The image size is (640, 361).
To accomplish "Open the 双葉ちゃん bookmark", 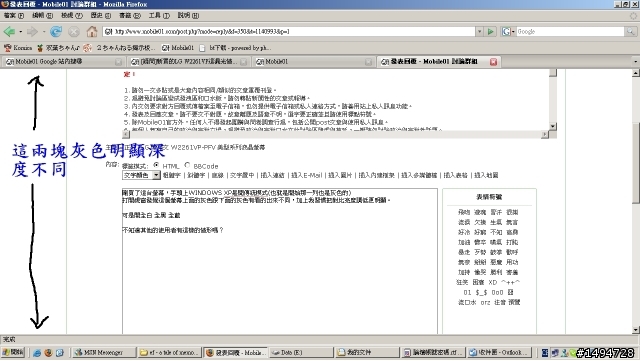I will 58,48.
